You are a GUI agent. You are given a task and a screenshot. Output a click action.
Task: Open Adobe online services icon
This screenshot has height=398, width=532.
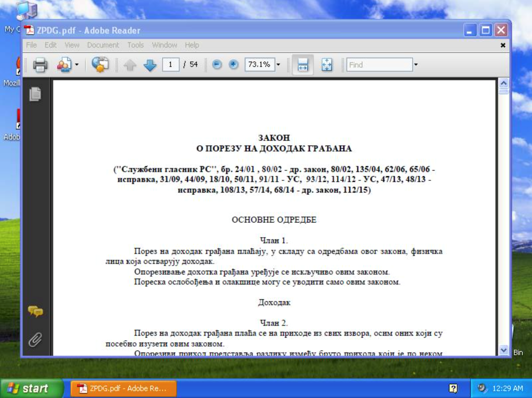tap(100, 65)
